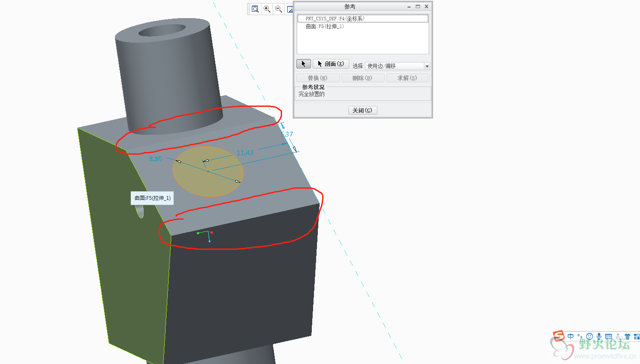This screenshot has height=364, width=640.
Task: Click the Sogou user account icon
Action: click(618, 336)
